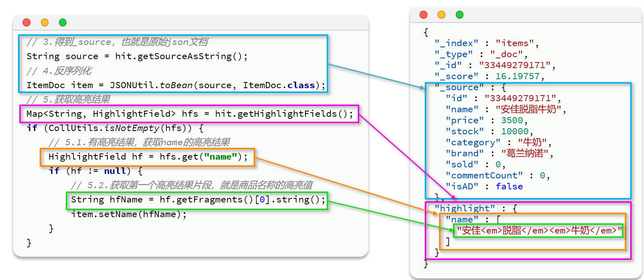This screenshot has height=280, width=644.
Task: Click the highlighted fragment string with em tags
Action: point(539,231)
